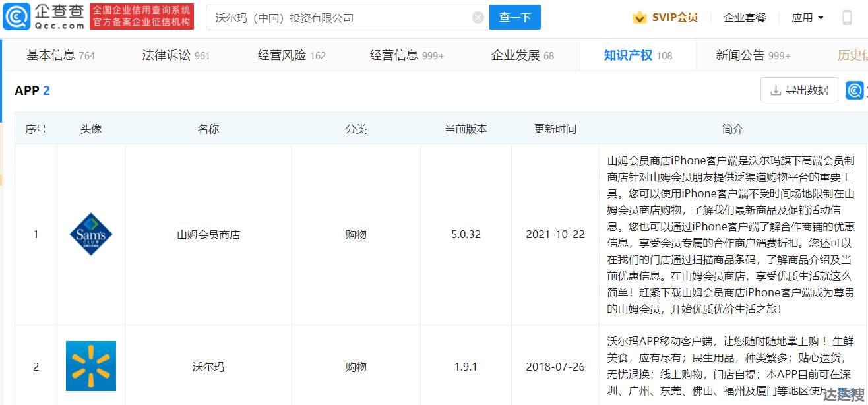Click the red 全国企业信用查询系统 banner
The height and width of the screenshot is (405, 868).
pos(142,16)
